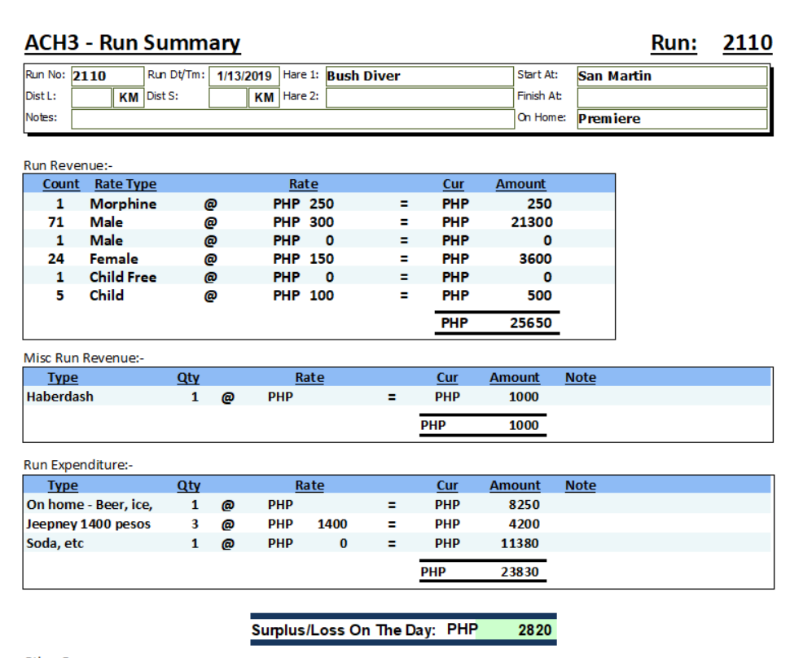Select the Run Dt/Tm date field

(244, 76)
